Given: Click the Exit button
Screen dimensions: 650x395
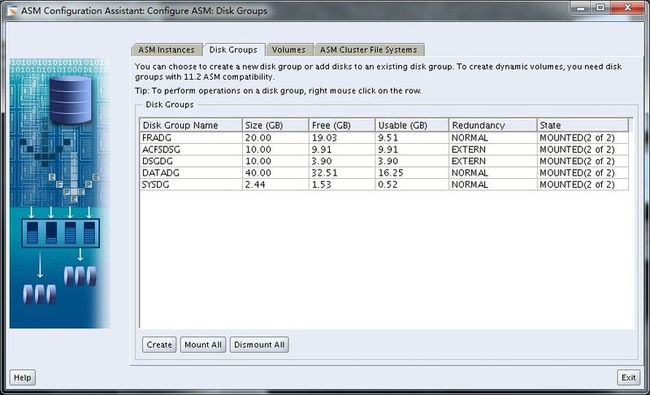Looking at the screenshot, I should tap(628, 377).
